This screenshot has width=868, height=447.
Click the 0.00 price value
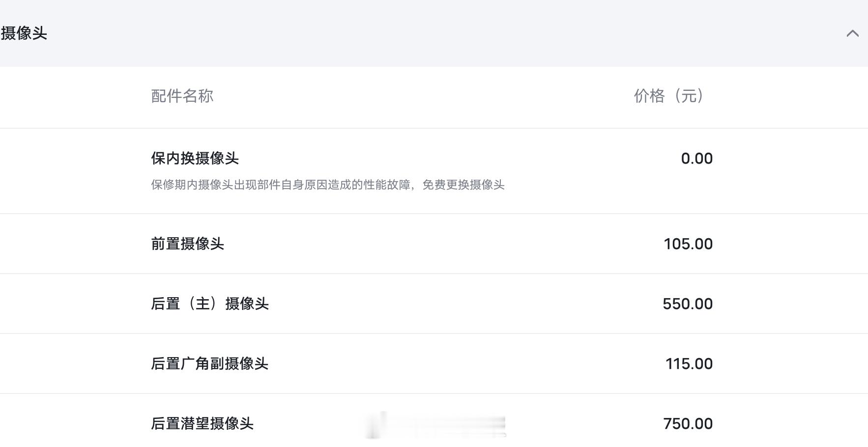tap(696, 159)
